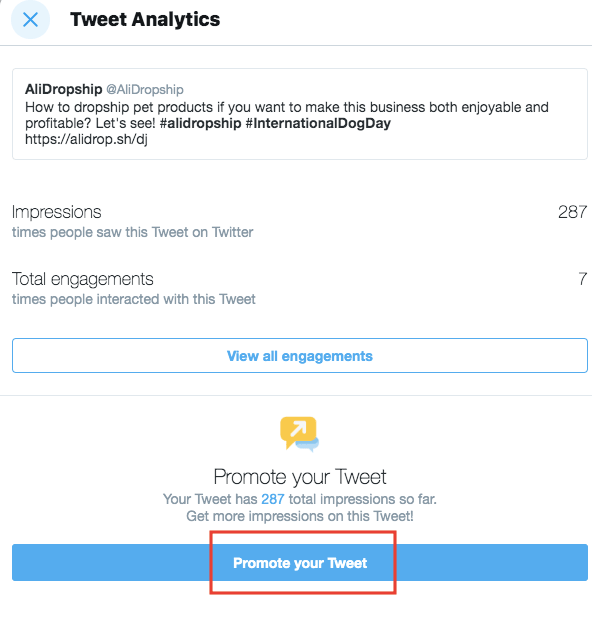Click the Tweet Analytics title
592x618 pixels.
145,19
